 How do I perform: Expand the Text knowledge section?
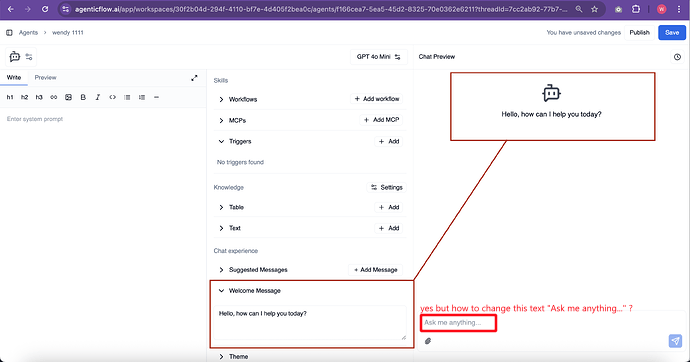click(x=221, y=228)
